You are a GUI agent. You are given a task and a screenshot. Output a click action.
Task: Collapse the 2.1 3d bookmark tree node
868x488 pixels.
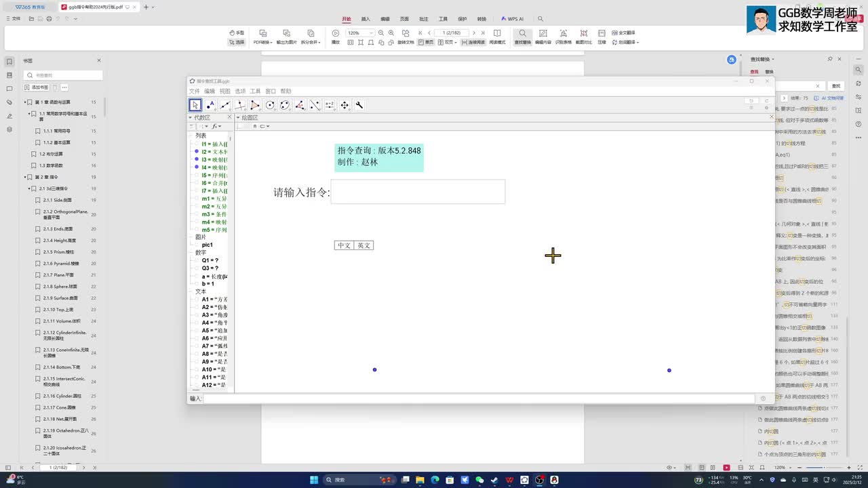(30, 188)
